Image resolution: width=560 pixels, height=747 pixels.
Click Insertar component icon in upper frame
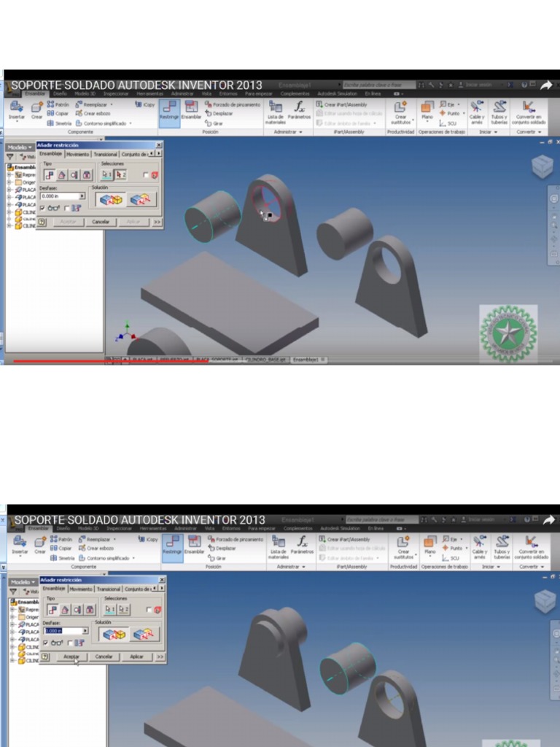click(x=17, y=111)
